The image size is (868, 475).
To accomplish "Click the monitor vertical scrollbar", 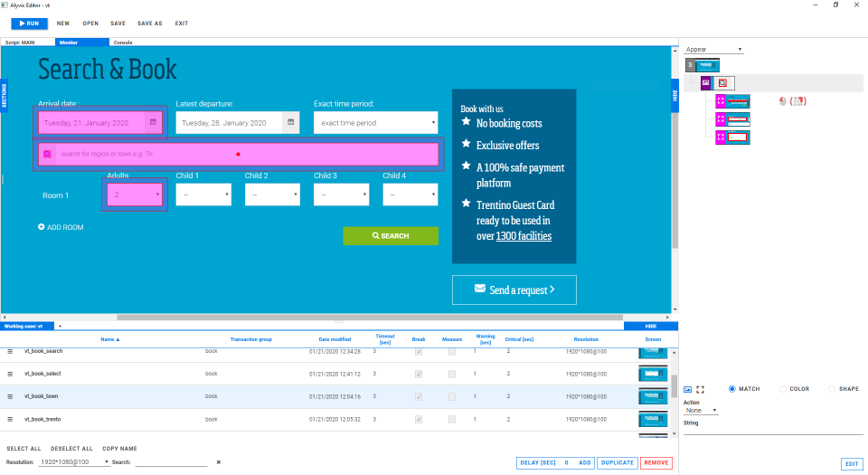I will [675, 180].
